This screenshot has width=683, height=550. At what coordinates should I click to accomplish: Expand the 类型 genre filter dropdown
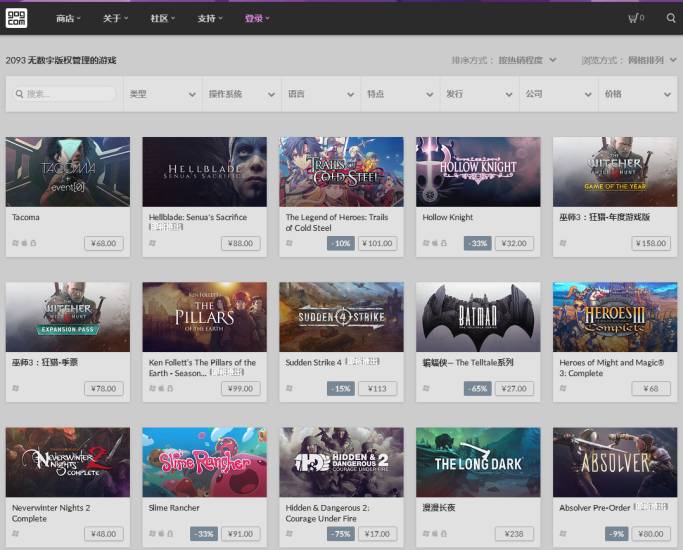(162, 94)
